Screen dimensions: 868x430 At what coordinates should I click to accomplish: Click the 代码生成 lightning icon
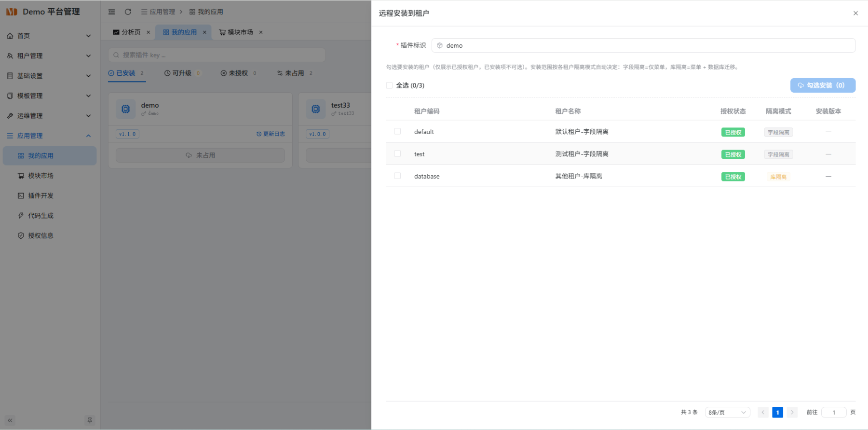(21, 216)
